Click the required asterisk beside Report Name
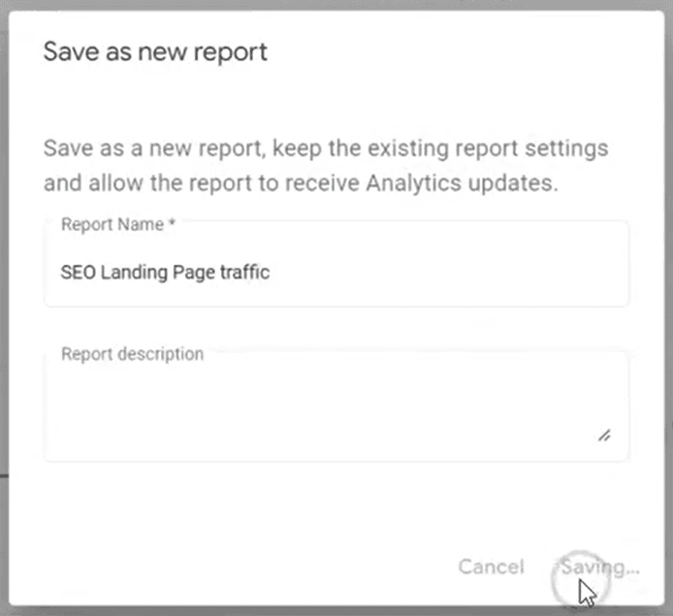The height and width of the screenshot is (616, 673). click(172, 222)
